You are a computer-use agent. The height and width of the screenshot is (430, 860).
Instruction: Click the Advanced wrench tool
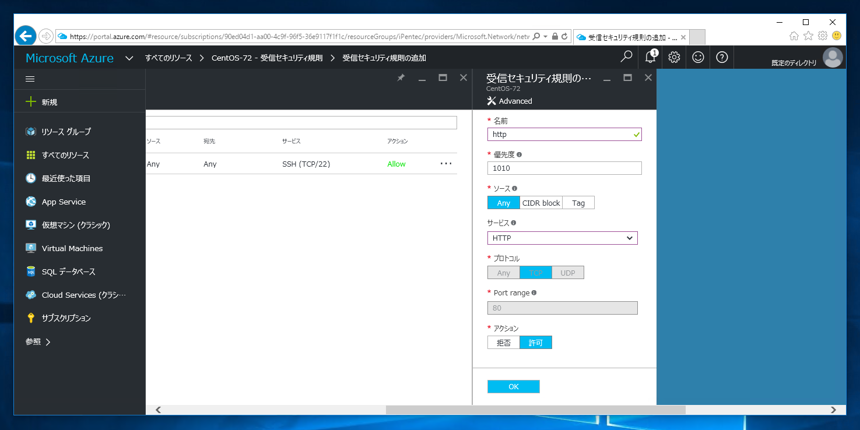(x=510, y=101)
